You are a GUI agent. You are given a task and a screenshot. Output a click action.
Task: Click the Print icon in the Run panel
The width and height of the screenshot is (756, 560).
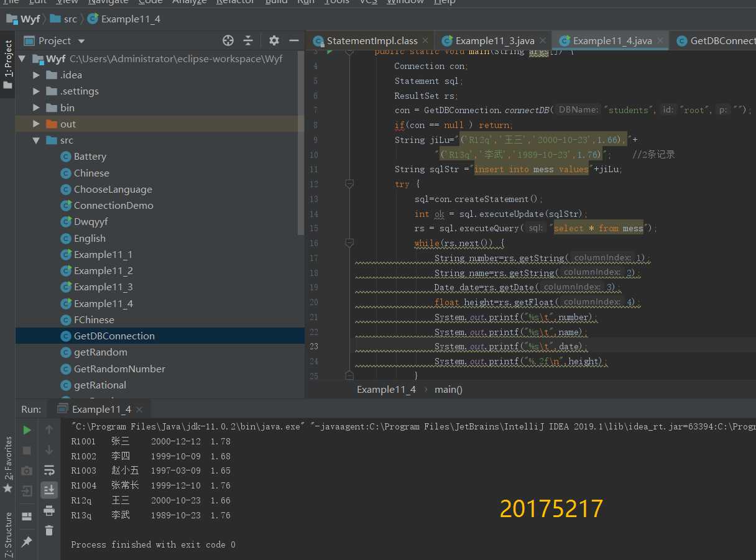(49, 511)
